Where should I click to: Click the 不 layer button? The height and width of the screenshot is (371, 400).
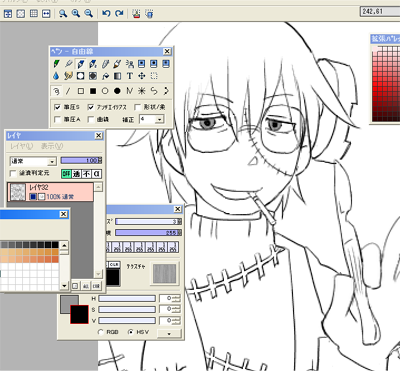pos(87,174)
